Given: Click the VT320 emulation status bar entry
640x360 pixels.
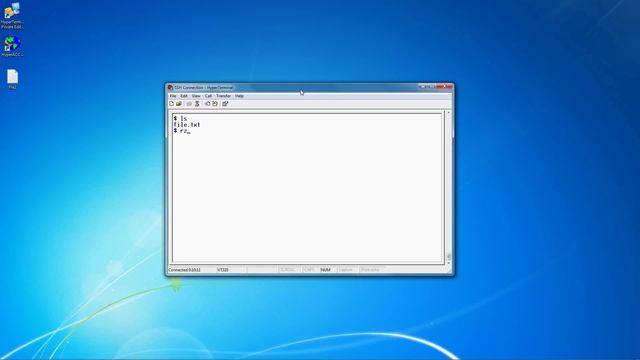Looking at the screenshot, I should pos(223,270).
